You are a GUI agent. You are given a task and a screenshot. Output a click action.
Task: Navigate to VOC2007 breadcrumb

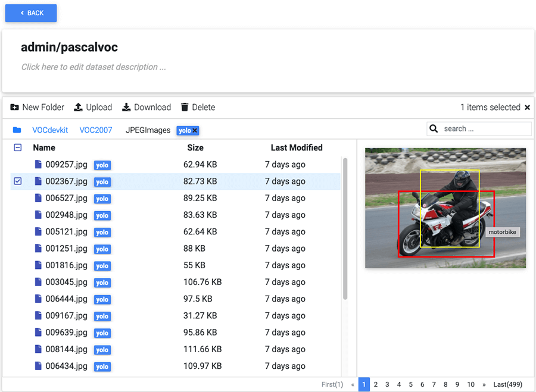(x=96, y=130)
